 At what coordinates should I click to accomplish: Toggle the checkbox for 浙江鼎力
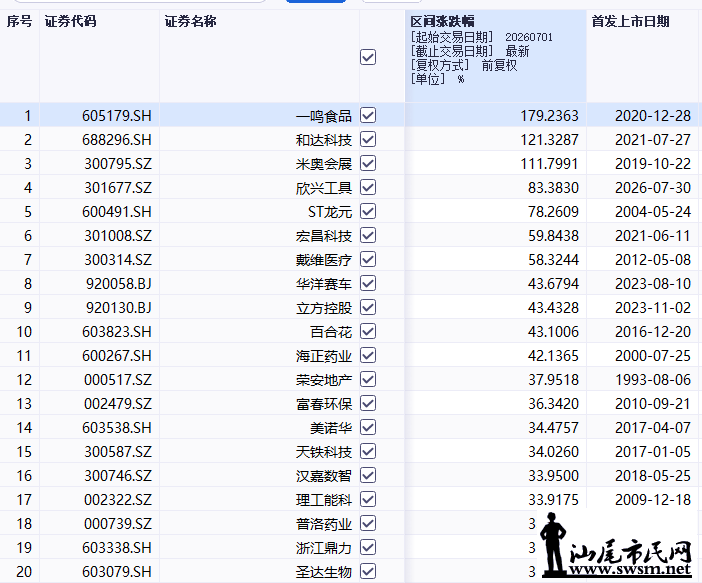[368, 548]
